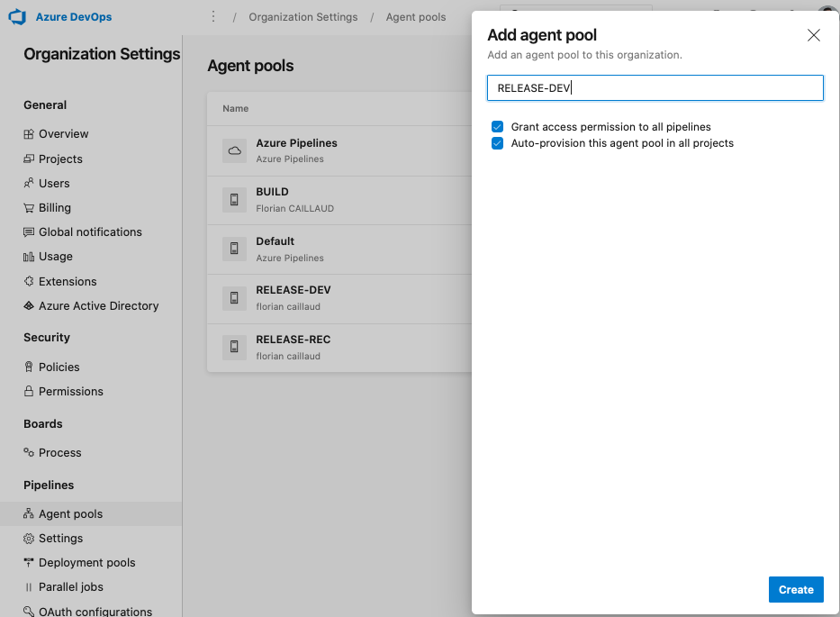
Task: Click the Create button
Action: pyautogui.click(x=796, y=590)
